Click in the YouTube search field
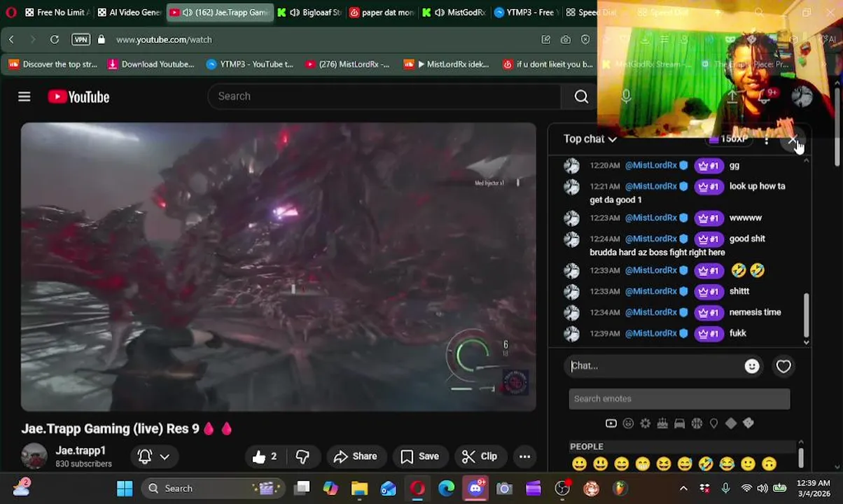The image size is (843, 504). (x=384, y=97)
